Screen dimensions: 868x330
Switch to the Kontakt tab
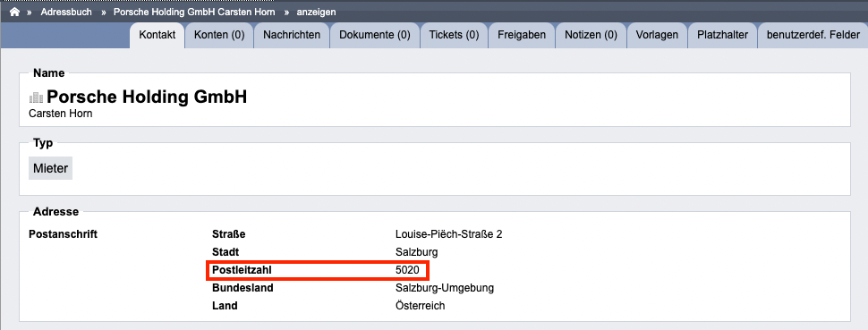tap(157, 35)
